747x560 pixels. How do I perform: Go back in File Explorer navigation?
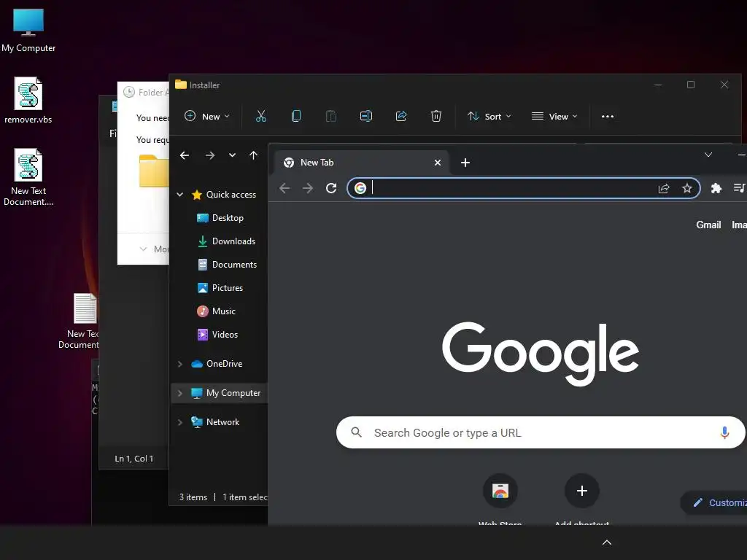pyautogui.click(x=185, y=155)
